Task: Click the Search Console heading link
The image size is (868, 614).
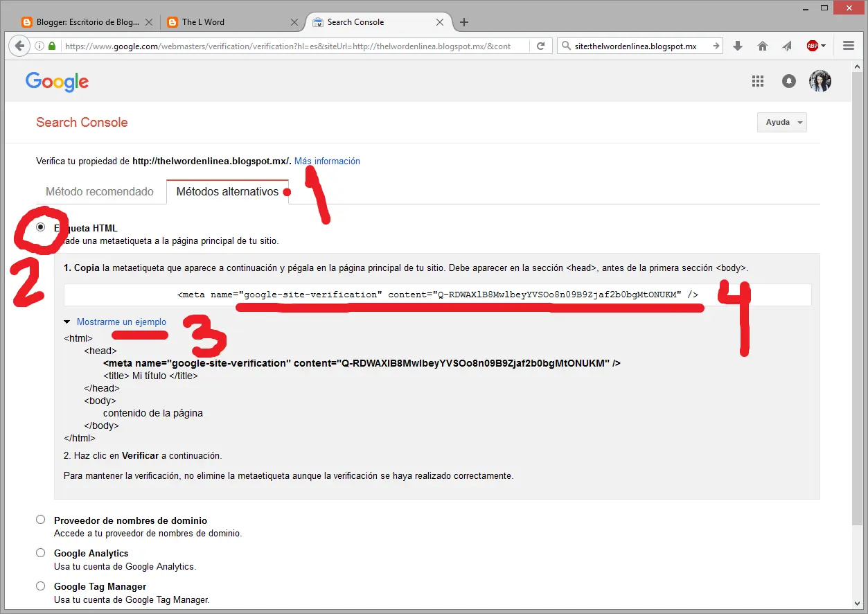Action: tap(82, 123)
